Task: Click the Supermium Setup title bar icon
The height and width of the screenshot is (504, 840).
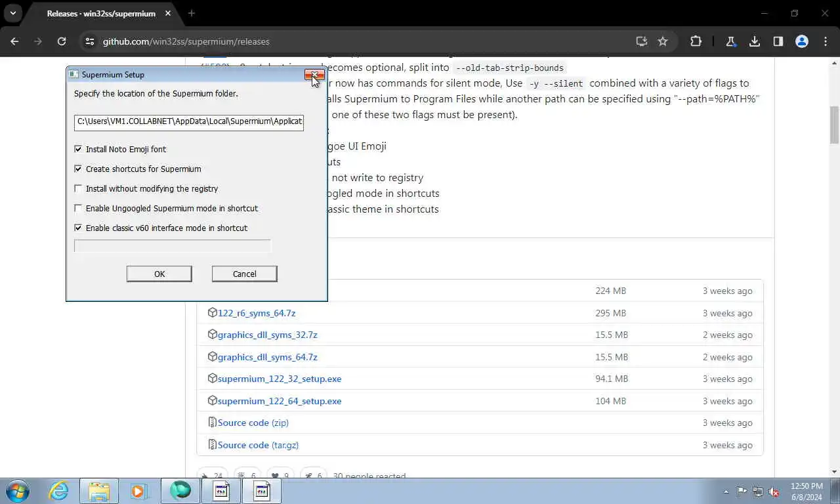Action: click(x=73, y=74)
